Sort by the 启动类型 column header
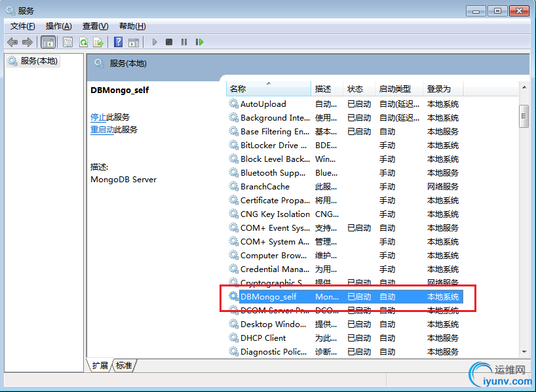Viewport: 536px width, 392px height. pos(399,89)
